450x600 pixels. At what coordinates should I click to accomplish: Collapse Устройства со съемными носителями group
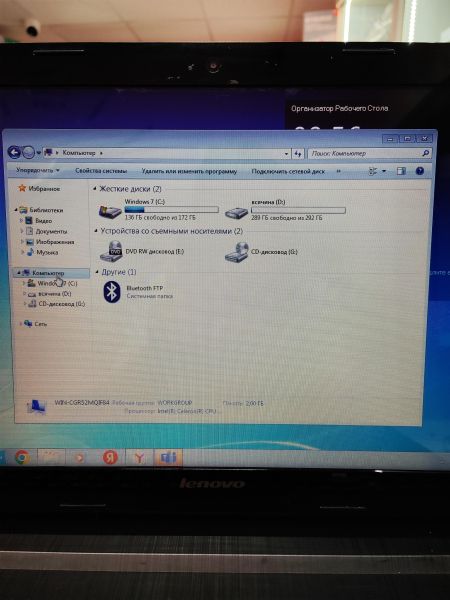pyautogui.click(x=96, y=231)
